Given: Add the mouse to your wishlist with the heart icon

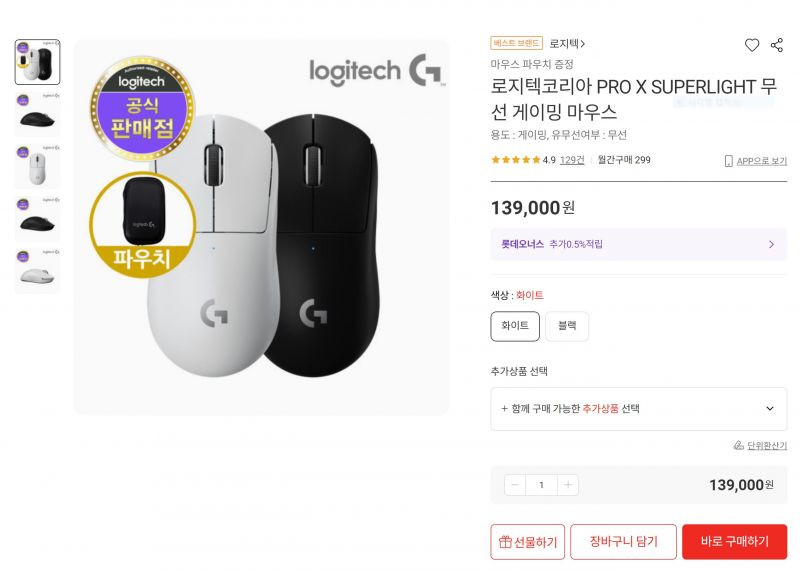Looking at the screenshot, I should point(752,45).
